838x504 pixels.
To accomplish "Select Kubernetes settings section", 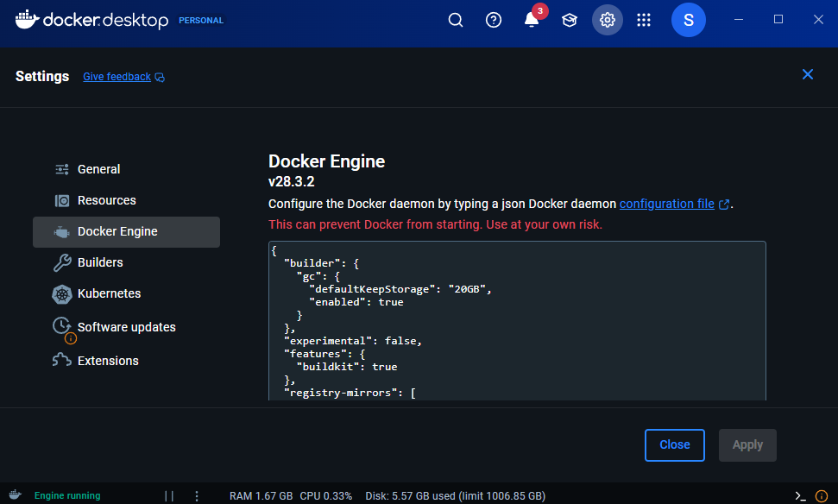I will pos(126,294).
